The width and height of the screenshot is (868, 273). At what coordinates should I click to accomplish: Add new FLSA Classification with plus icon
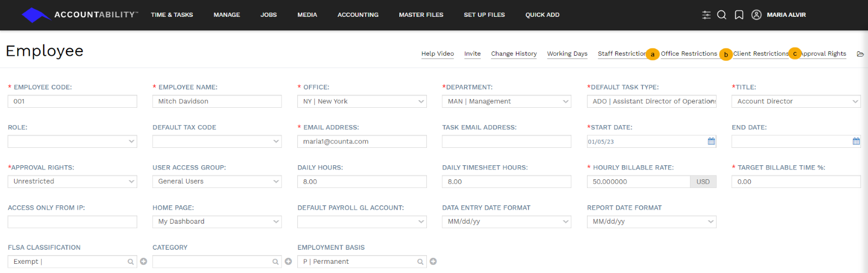point(144,262)
